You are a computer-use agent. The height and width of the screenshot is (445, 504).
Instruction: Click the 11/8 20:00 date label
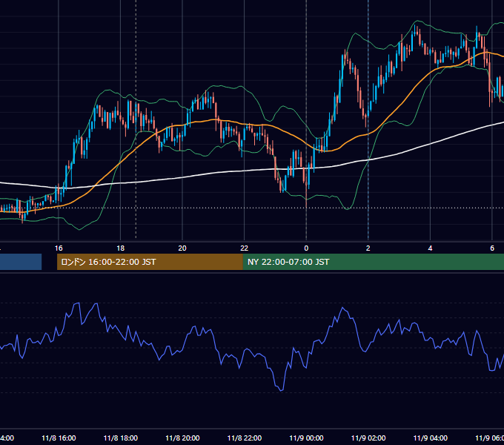182,438
